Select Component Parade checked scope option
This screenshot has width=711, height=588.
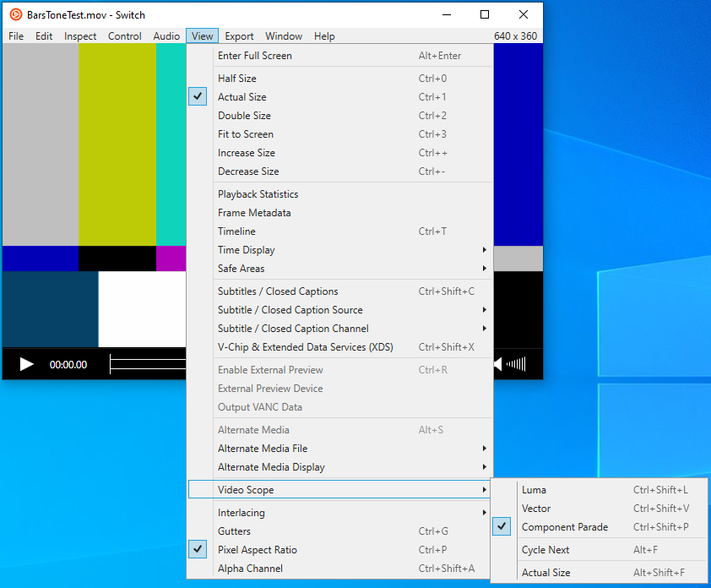599,527
